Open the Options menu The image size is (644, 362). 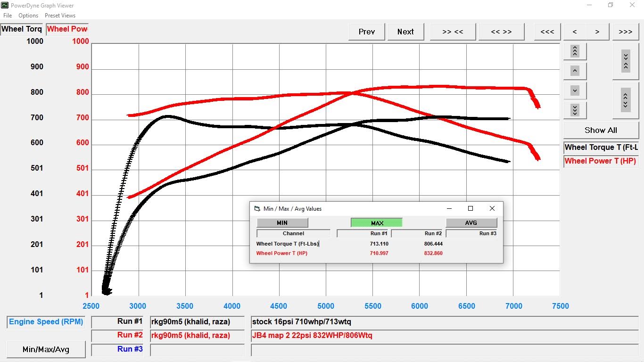(x=28, y=15)
